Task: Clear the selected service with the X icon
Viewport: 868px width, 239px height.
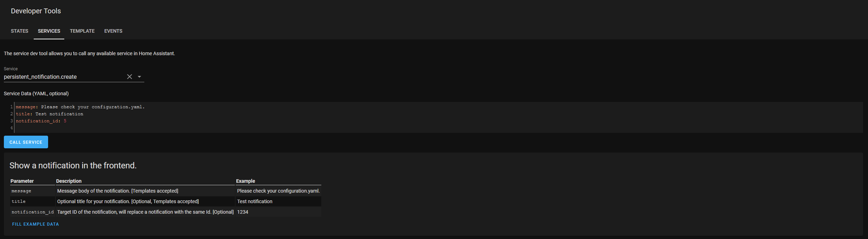Action: tap(130, 77)
